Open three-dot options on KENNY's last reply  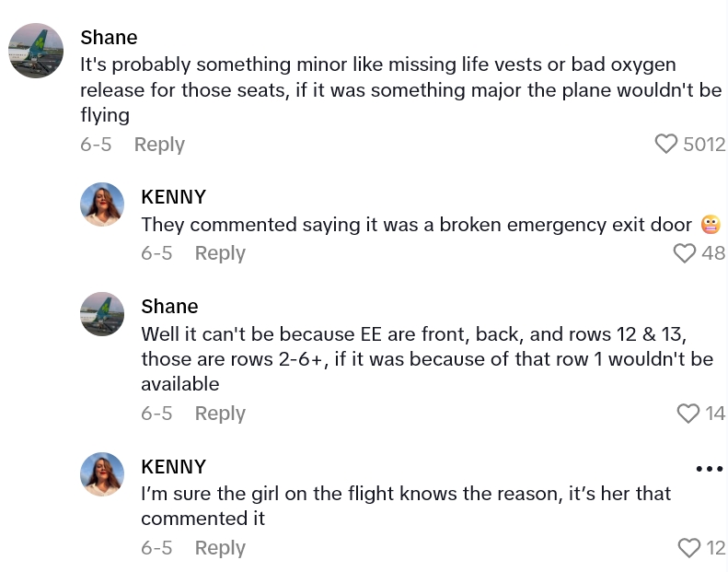coord(710,469)
